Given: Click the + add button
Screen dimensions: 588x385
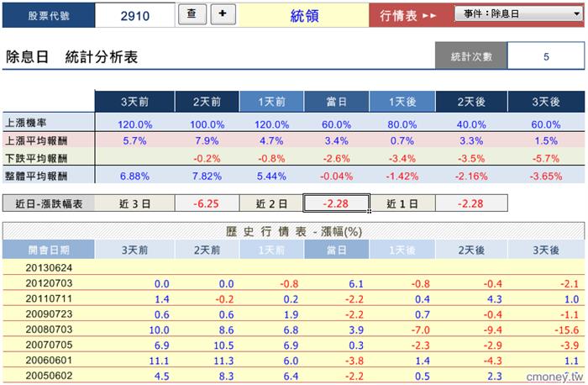Looking at the screenshot, I should 223,14.
